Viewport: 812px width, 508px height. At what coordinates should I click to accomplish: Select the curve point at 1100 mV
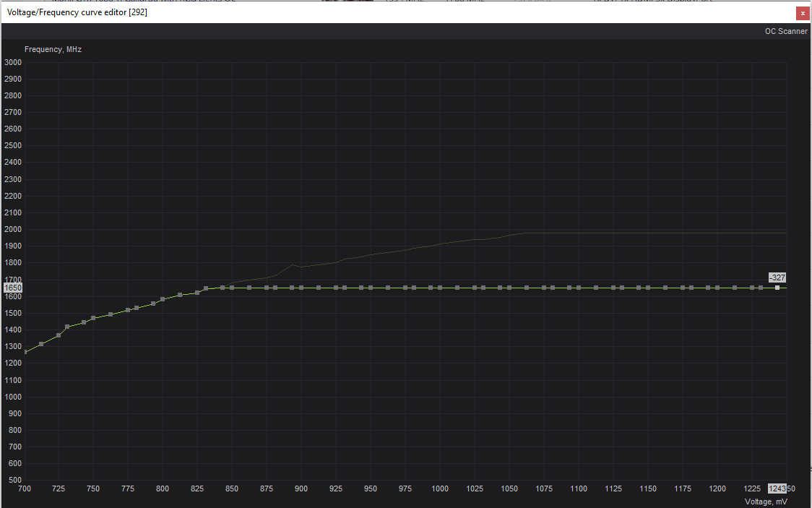pos(579,287)
